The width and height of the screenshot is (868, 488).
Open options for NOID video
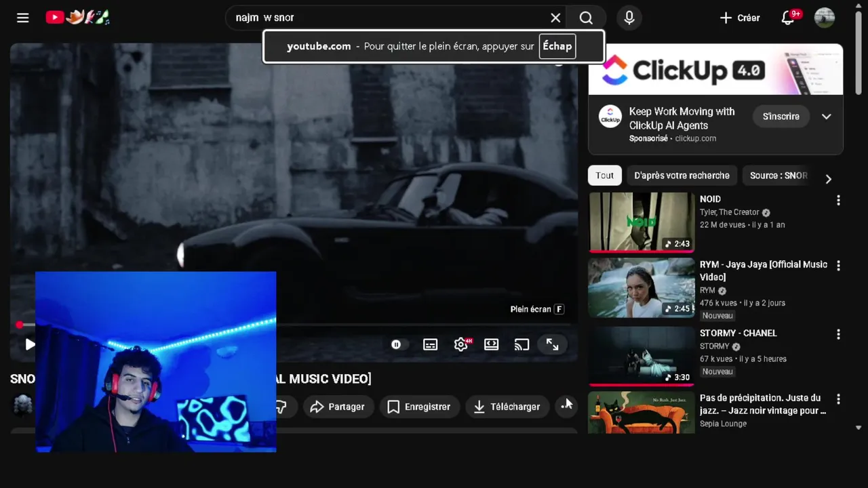(x=838, y=201)
